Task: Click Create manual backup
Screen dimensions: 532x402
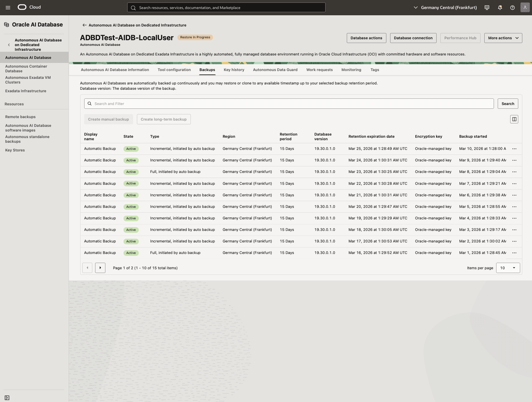Action: click(x=109, y=119)
